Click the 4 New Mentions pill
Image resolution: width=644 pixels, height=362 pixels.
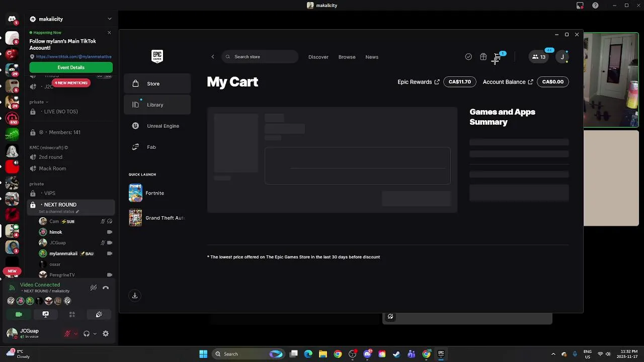(71, 82)
